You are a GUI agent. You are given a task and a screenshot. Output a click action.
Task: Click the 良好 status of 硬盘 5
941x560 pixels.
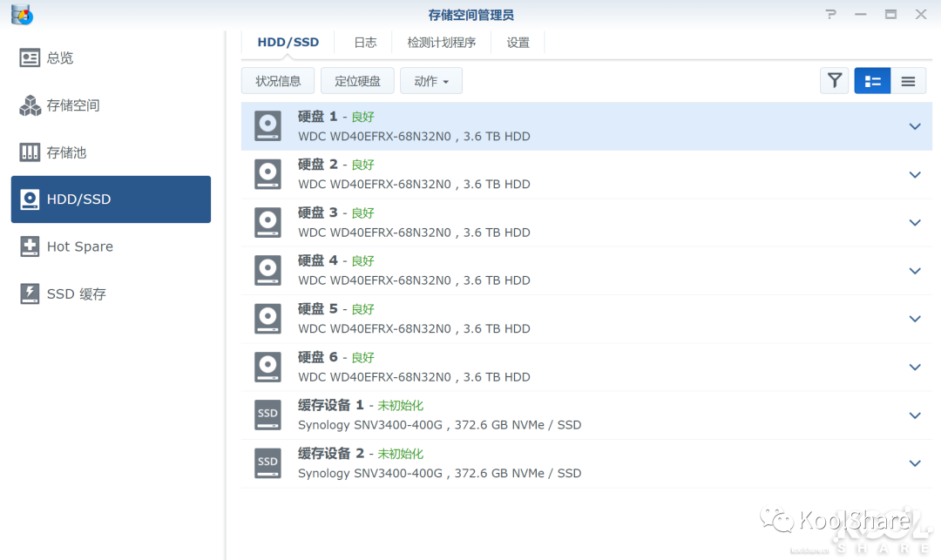pyautogui.click(x=362, y=309)
